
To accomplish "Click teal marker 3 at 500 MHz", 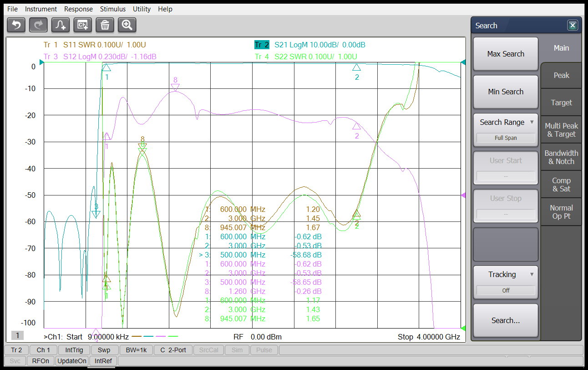I will pos(96,211).
